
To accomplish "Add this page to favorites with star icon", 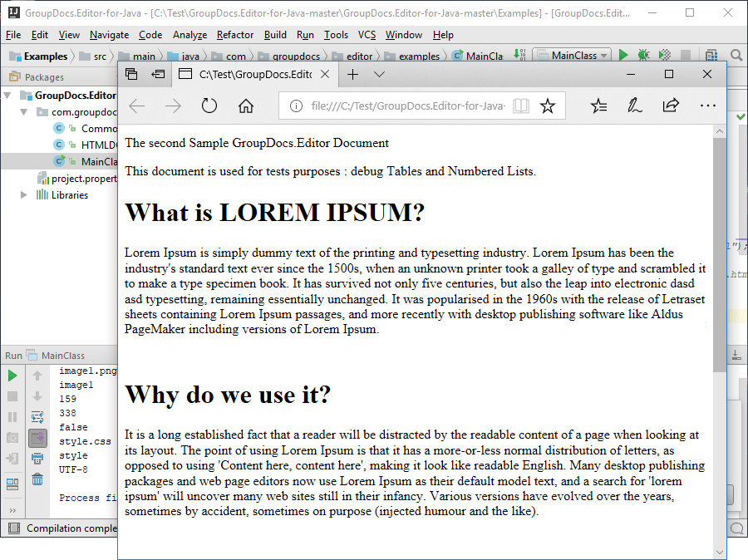I will 548,106.
